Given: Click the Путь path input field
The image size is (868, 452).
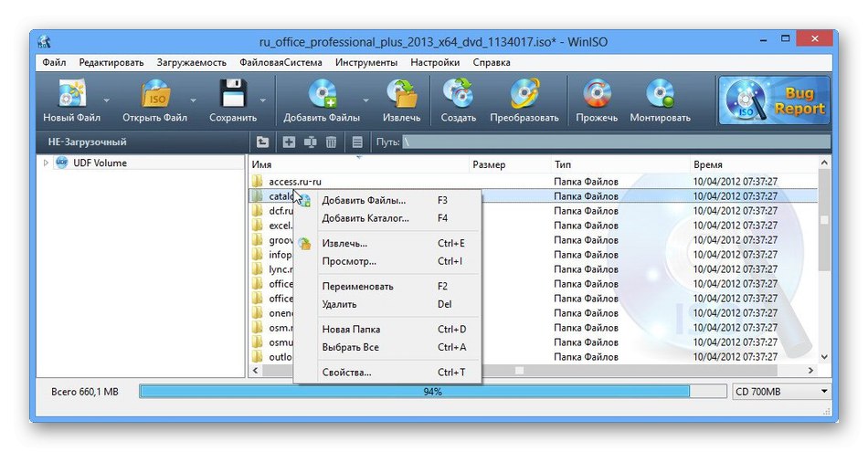Looking at the screenshot, I should coord(616,142).
